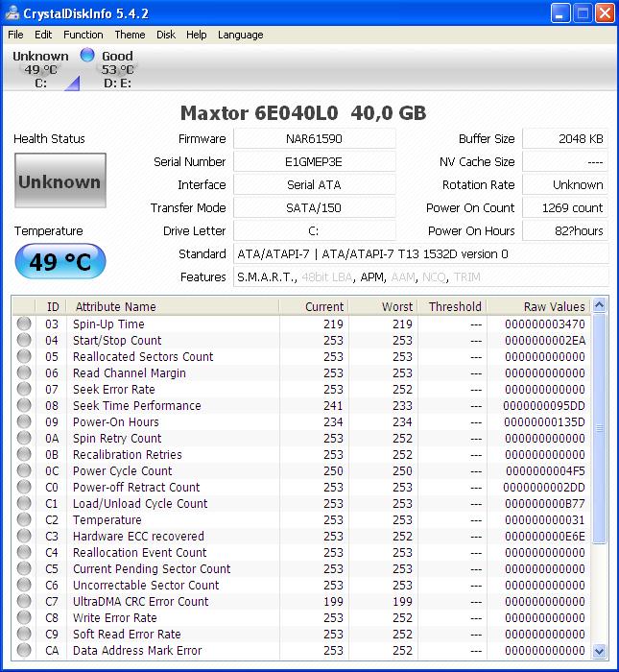Open the Edit menu
Screen dimensions: 619x672
tap(43, 35)
